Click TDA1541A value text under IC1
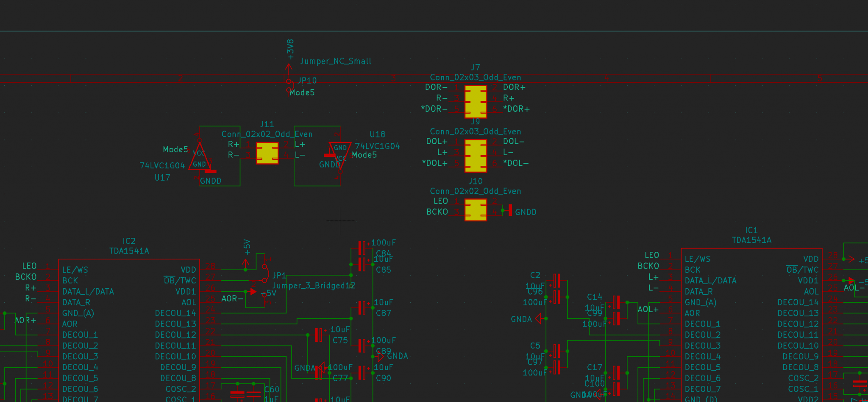Image resolution: width=868 pixels, height=402 pixels. tap(751, 240)
